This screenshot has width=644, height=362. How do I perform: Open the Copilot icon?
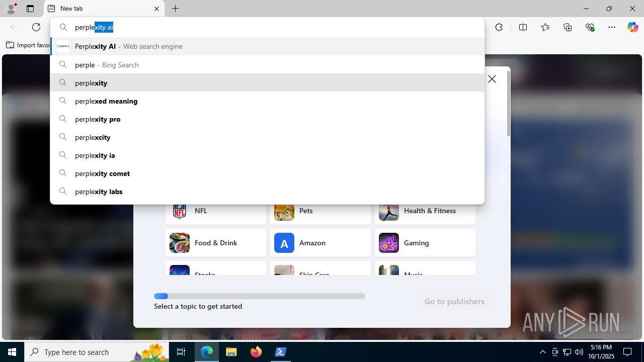point(632,27)
